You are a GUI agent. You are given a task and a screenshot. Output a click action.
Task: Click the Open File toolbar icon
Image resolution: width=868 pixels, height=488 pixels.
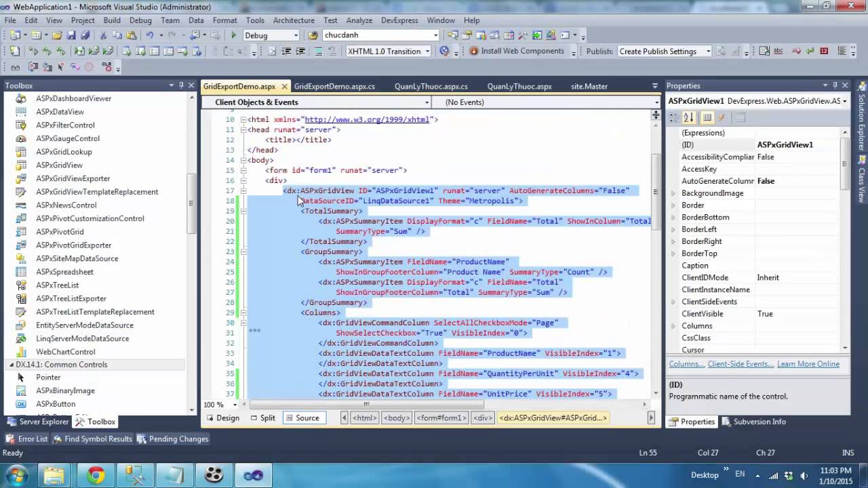tap(57, 35)
